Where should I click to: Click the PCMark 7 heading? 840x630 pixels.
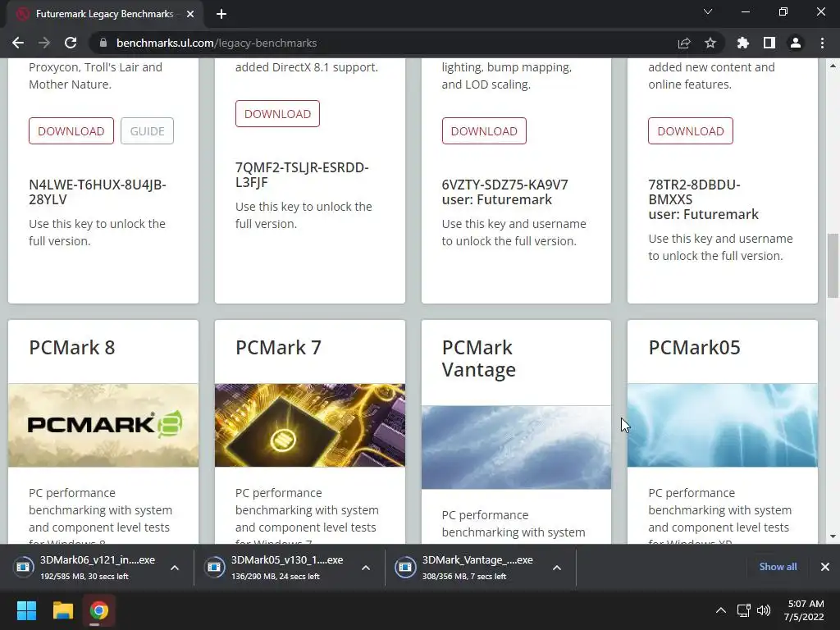(x=278, y=348)
